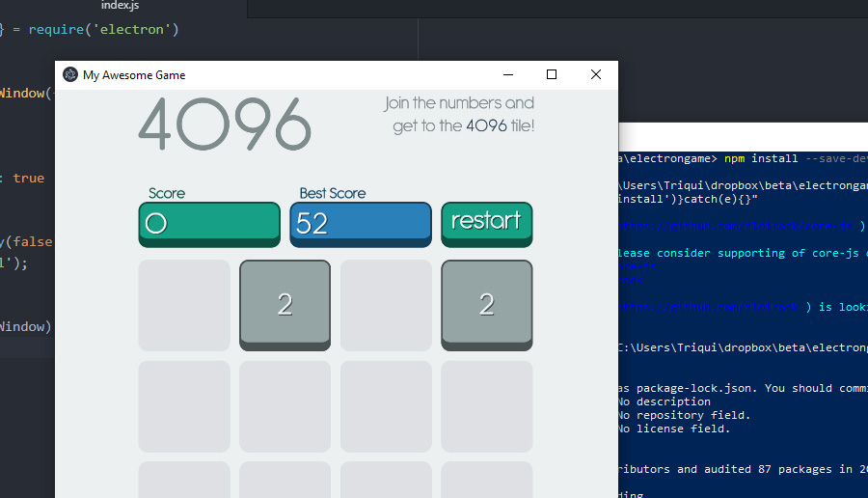
Task: Click 'consider supporting of core-js' terminal line
Action: (x=758, y=253)
